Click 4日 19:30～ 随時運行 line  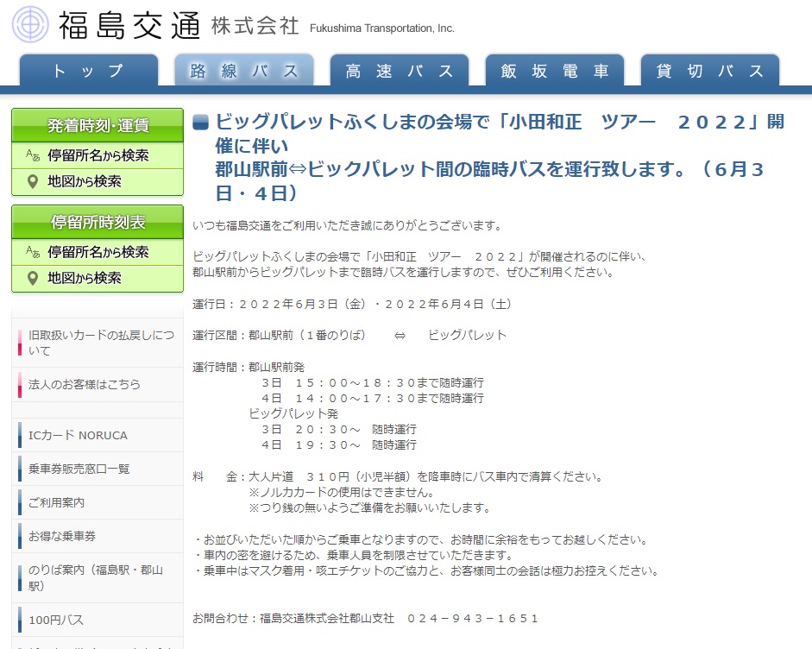pos(339,445)
